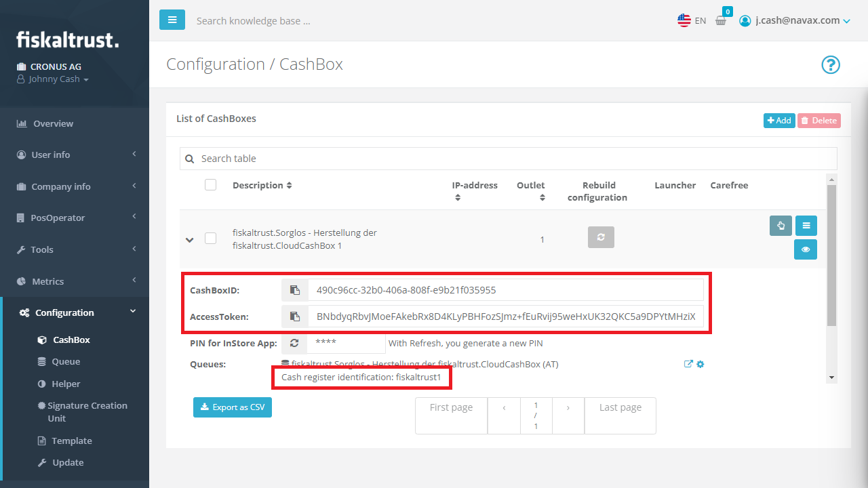Focus the Search table field
This screenshot has height=488, width=868.
click(x=509, y=159)
